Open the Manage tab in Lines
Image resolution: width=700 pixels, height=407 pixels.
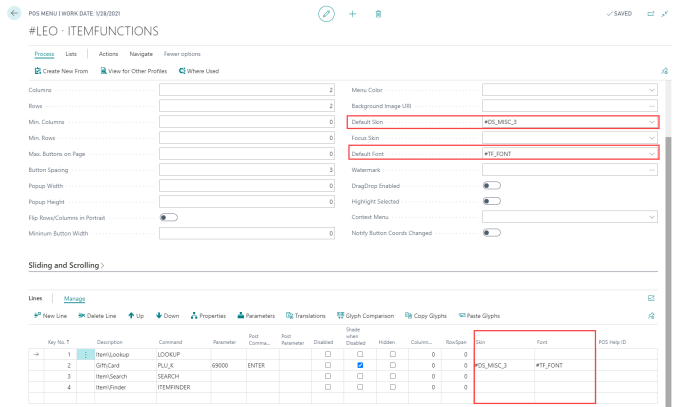75,298
